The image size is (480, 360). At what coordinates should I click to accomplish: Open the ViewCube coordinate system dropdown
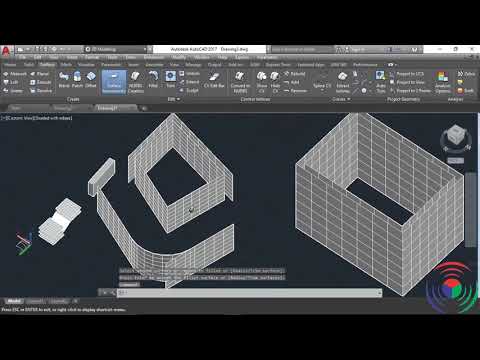click(455, 161)
